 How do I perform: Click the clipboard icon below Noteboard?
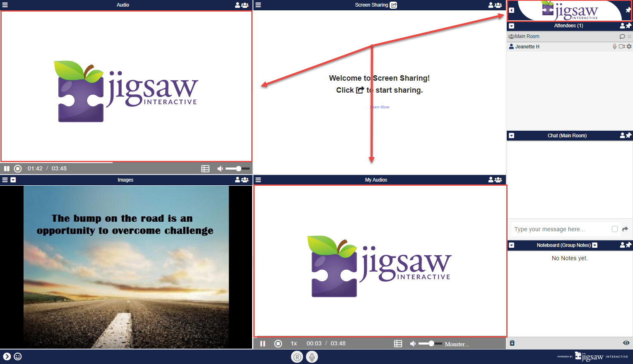[x=512, y=343]
